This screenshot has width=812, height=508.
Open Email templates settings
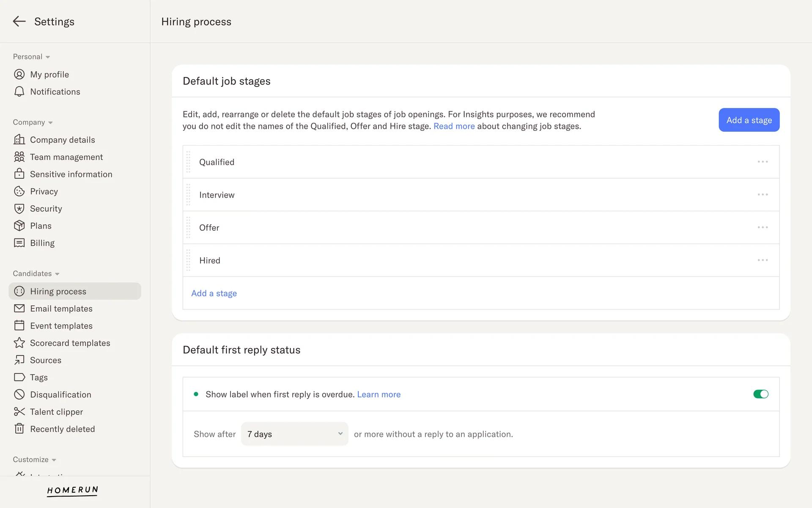61,309
